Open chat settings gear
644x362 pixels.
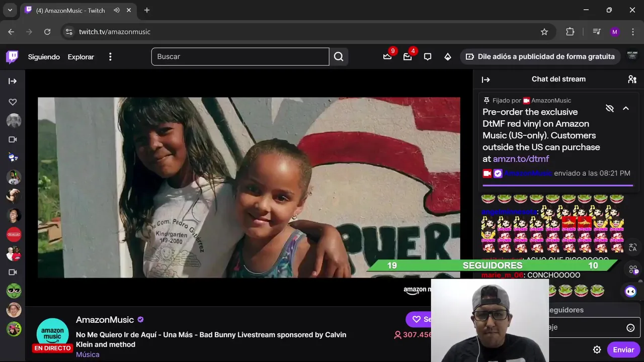coord(597,350)
